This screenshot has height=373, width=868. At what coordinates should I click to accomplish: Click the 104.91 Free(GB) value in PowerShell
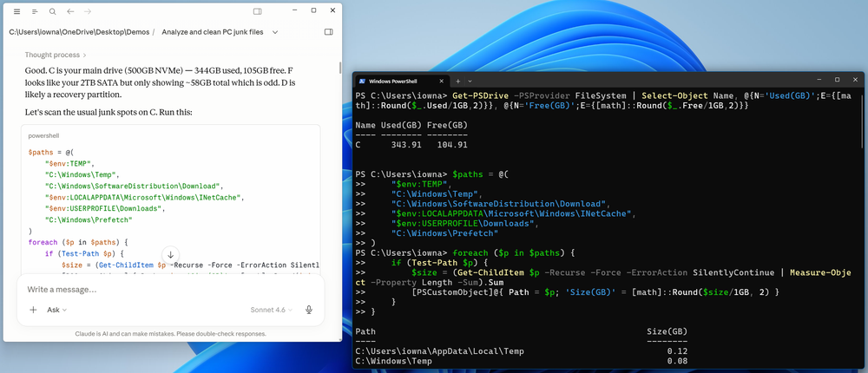[452, 145]
